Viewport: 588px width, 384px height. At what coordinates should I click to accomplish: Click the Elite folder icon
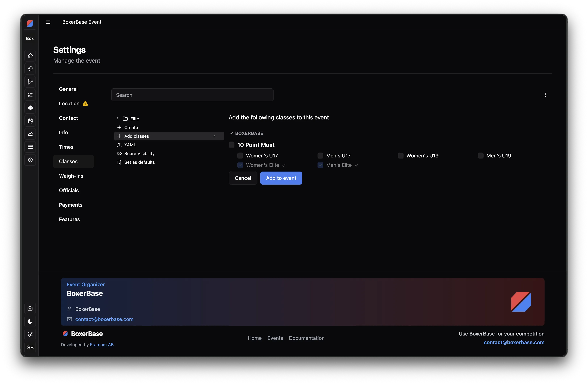[x=125, y=119]
